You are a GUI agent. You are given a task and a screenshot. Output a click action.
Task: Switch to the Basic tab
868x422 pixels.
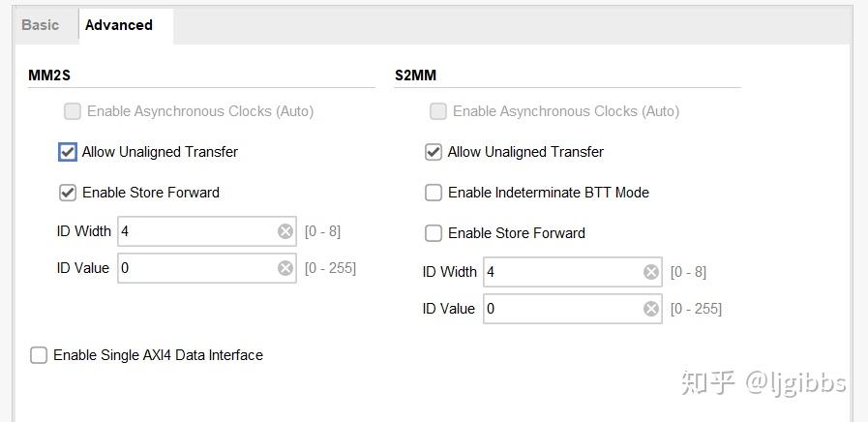(x=41, y=25)
